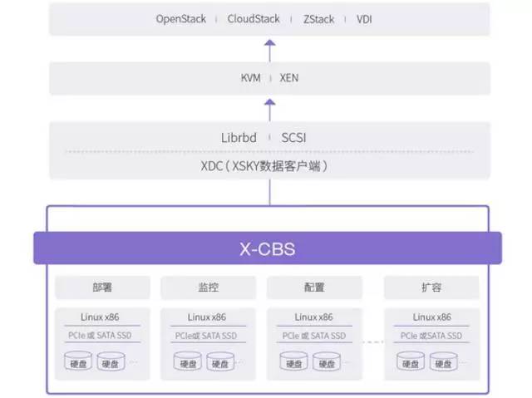Click the arrow between KVM and OpenStack rows

tap(268, 49)
